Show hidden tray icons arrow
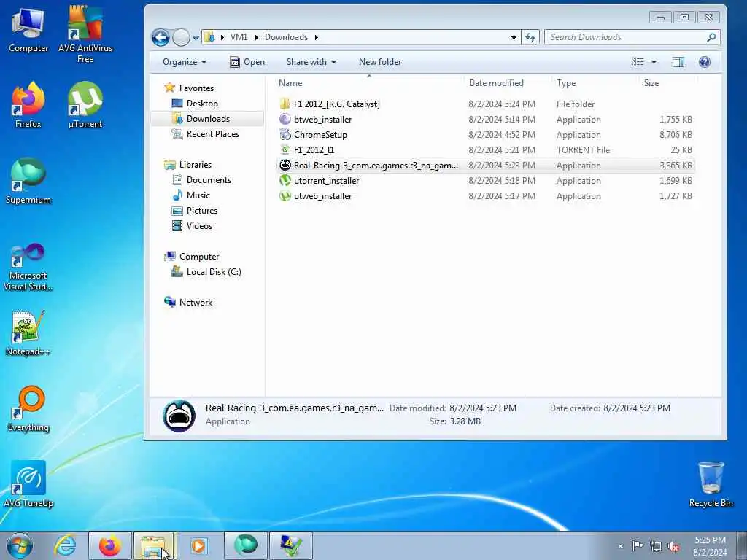 pyautogui.click(x=620, y=546)
